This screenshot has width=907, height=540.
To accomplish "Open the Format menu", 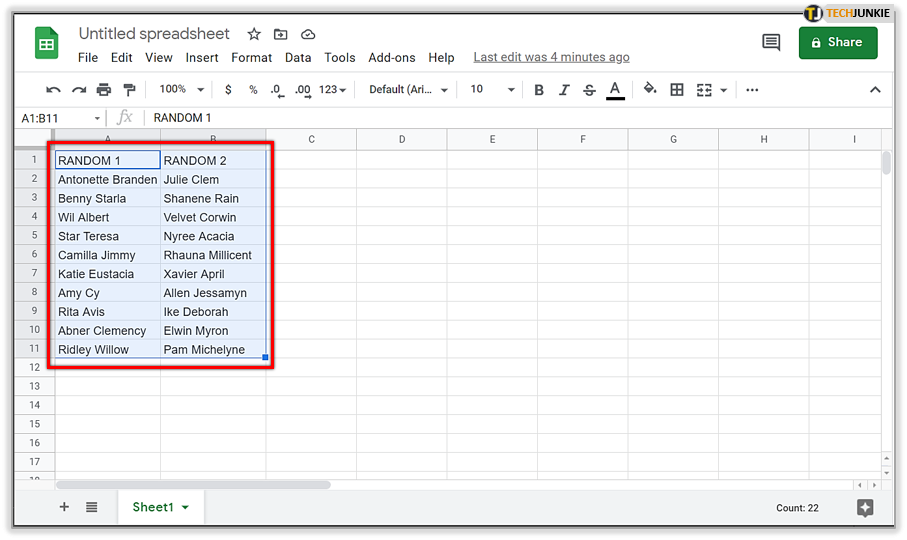I will (252, 58).
